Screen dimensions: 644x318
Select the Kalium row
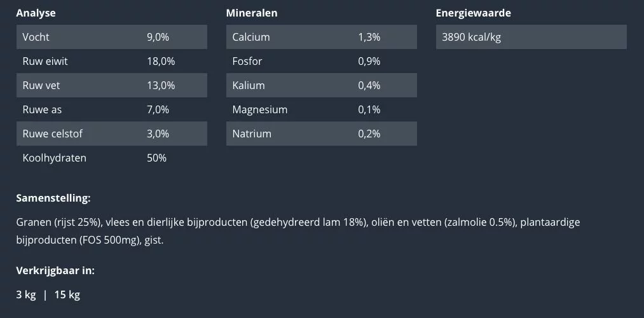(321, 85)
